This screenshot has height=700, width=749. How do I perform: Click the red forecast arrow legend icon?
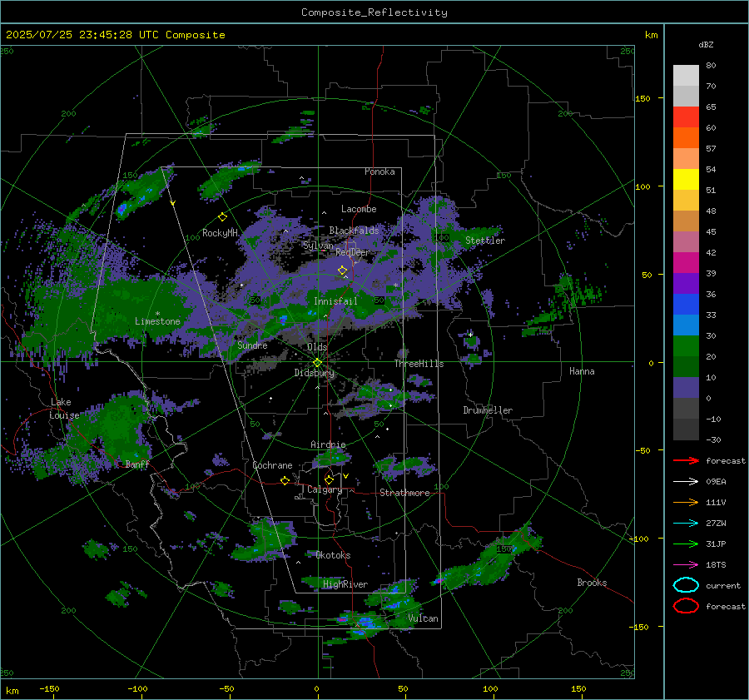click(x=686, y=460)
